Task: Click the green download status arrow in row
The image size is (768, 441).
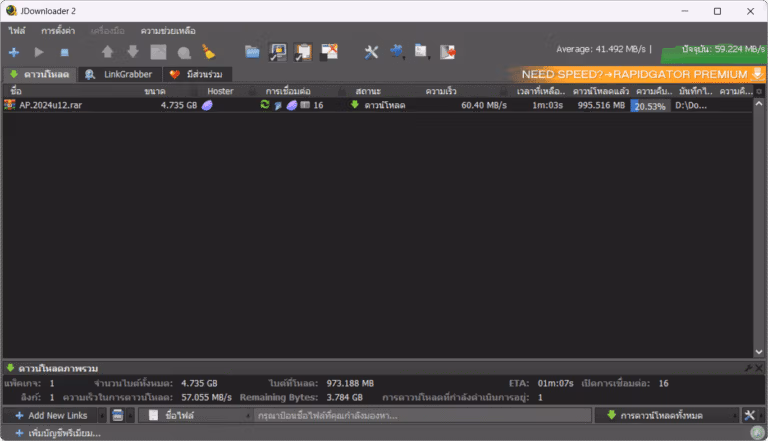Action: [355, 104]
